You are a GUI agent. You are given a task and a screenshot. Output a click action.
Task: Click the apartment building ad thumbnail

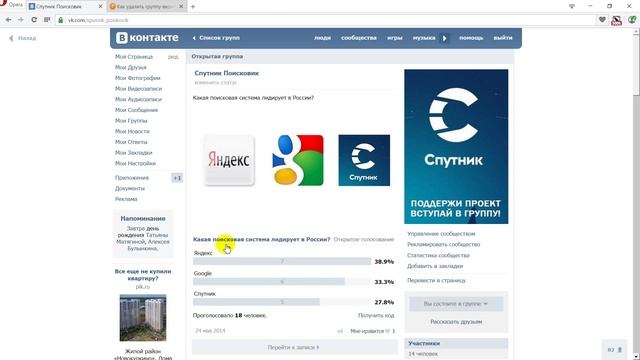[x=143, y=318]
